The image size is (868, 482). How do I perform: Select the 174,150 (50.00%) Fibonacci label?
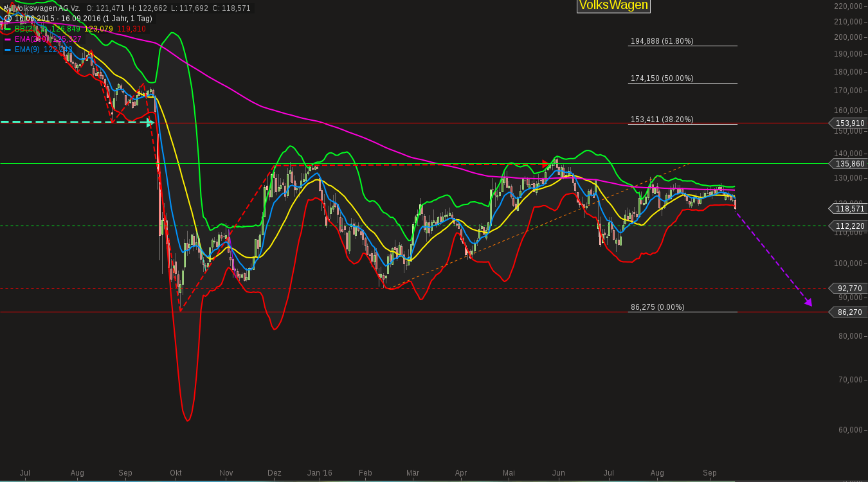click(662, 78)
